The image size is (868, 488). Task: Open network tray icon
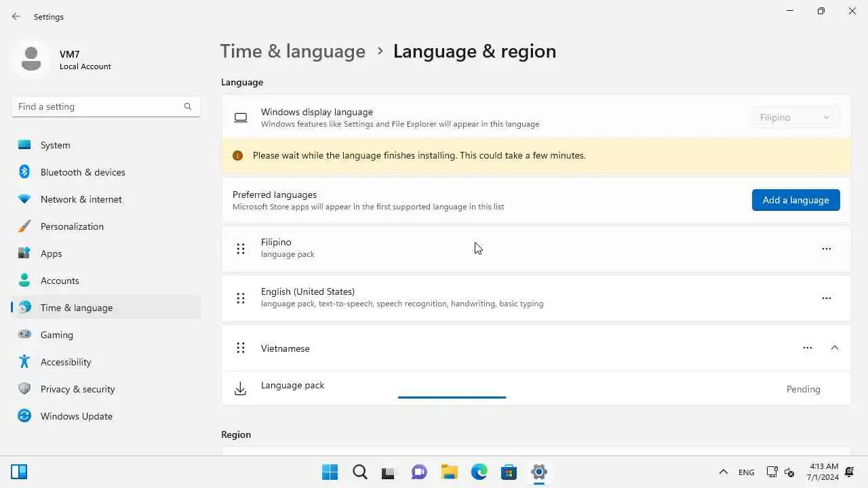(x=772, y=472)
